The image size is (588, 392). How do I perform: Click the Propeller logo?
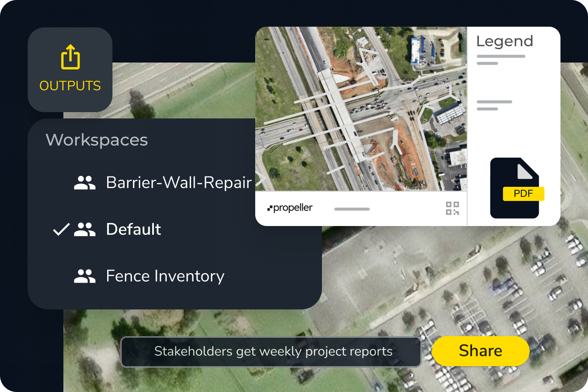(290, 208)
